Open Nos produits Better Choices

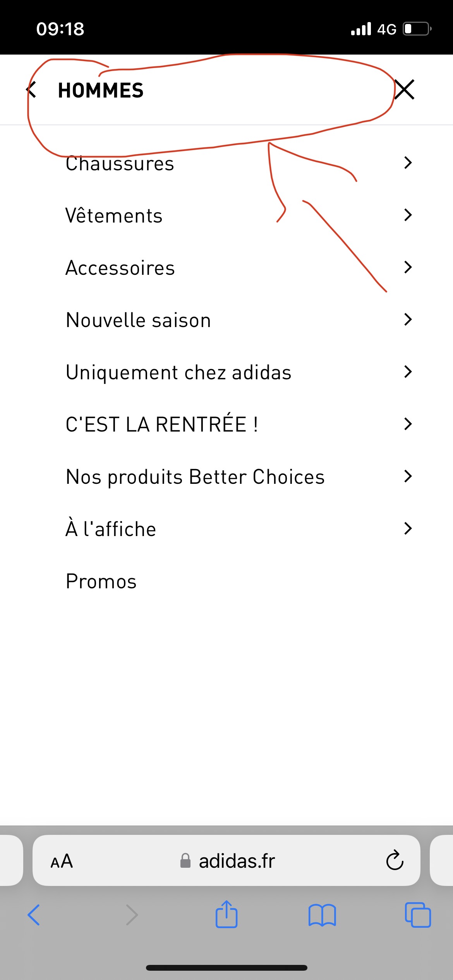coord(195,476)
